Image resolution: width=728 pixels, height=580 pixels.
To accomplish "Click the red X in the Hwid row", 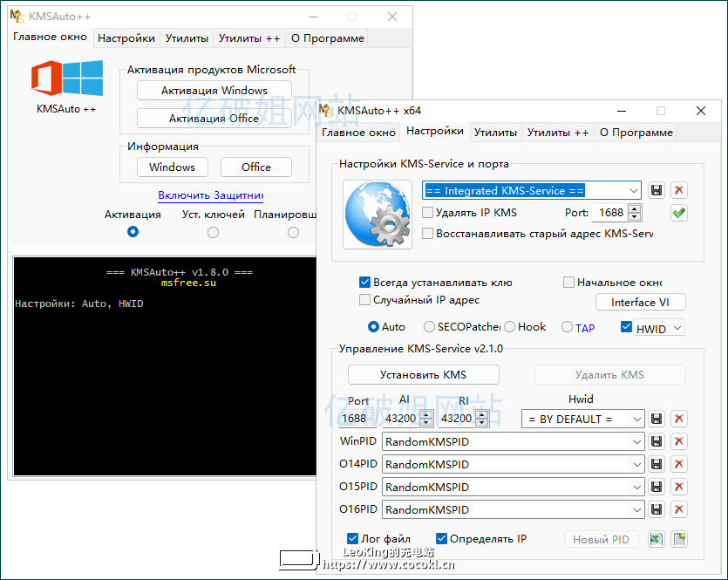I will point(679,419).
